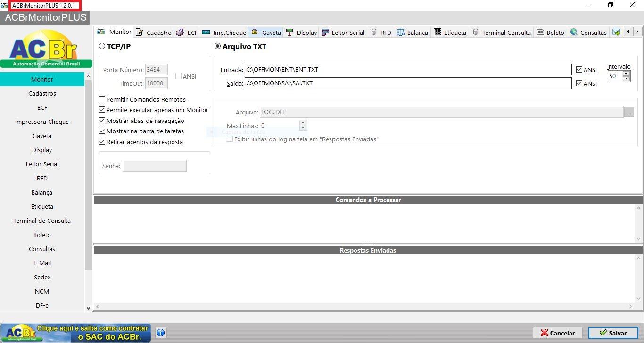Image resolution: width=644 pixels, height=343 pixels.
Task: Click the RFD database tab icon
Action: 374,32
